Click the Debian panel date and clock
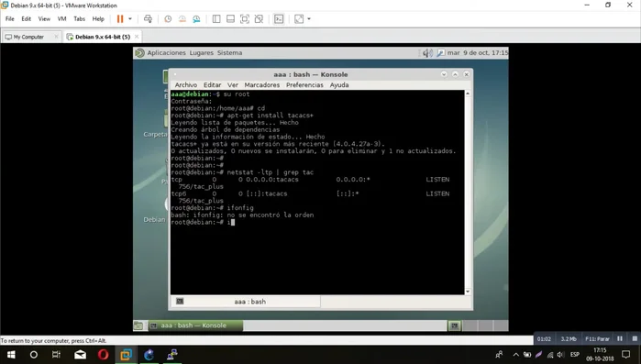641x364 pixels. (478, 52)
